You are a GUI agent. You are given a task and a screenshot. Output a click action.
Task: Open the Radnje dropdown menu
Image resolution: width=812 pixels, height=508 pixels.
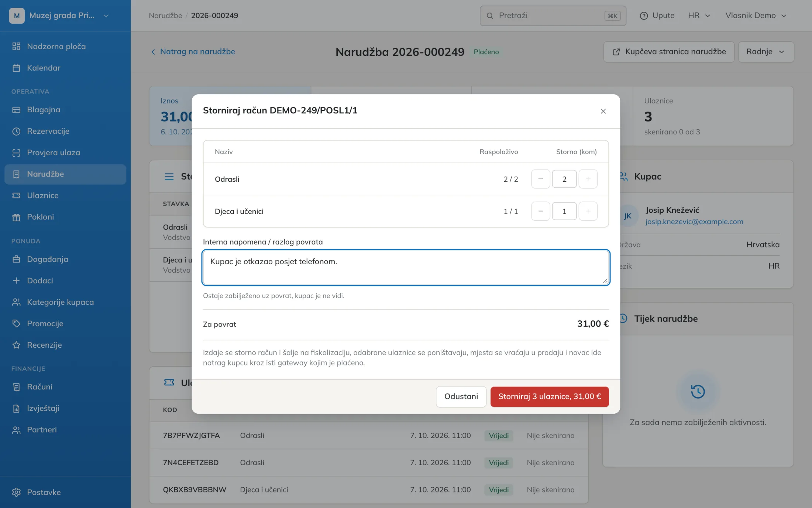point(765,52)
